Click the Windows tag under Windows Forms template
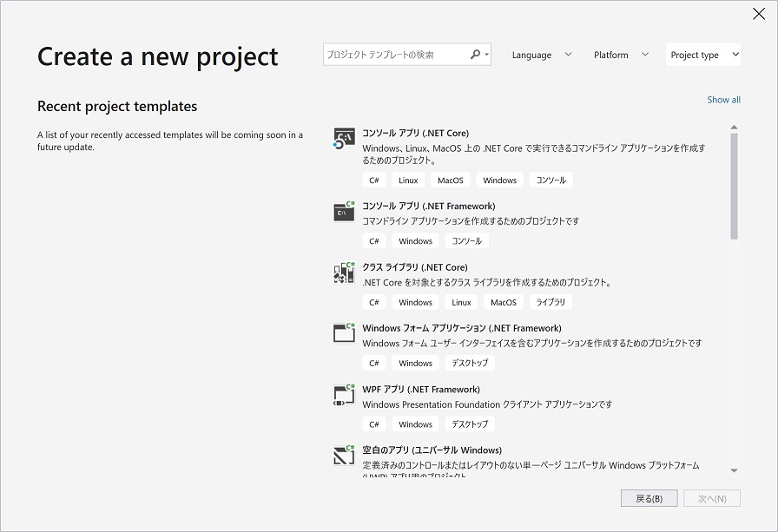 415,363
